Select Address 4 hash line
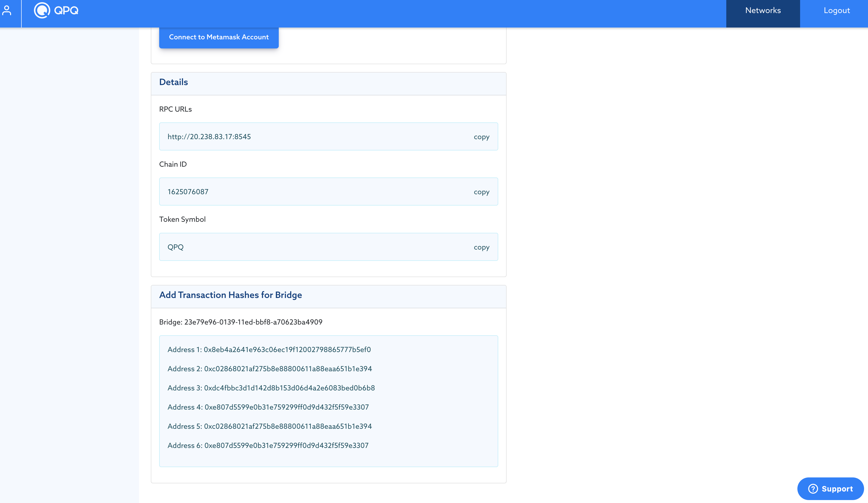This screenshot has height=503, width=868. coord(268,407)
